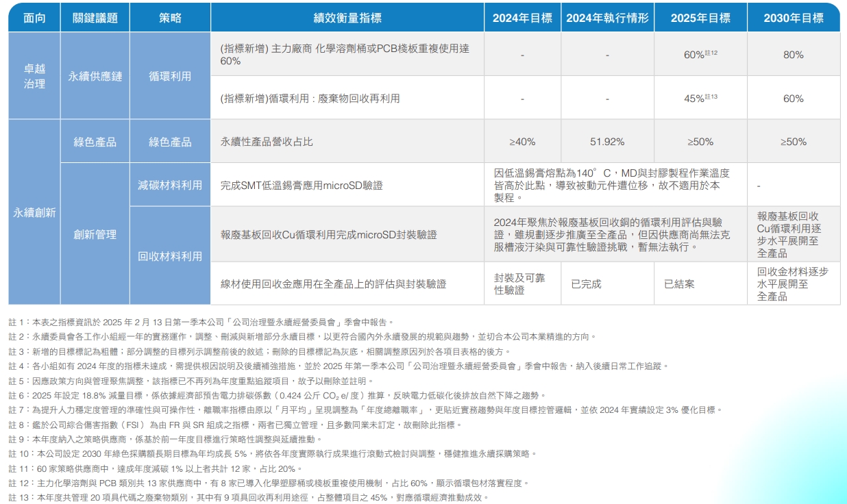Click the 60% 2030 target for 廢棄物回收
This screenshot has width=847, height=504.
(x=794, y=98)
